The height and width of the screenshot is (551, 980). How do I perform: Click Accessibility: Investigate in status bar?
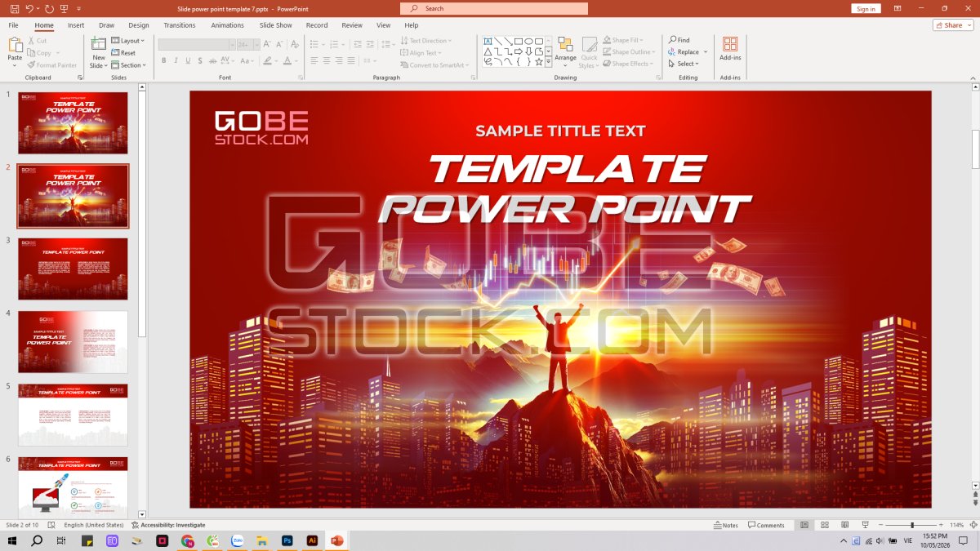(x=167, y=525)
